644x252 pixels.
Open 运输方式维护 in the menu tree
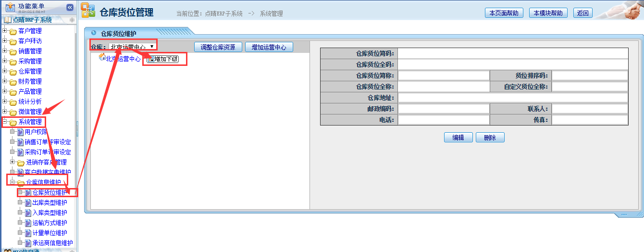coord(50,223)
